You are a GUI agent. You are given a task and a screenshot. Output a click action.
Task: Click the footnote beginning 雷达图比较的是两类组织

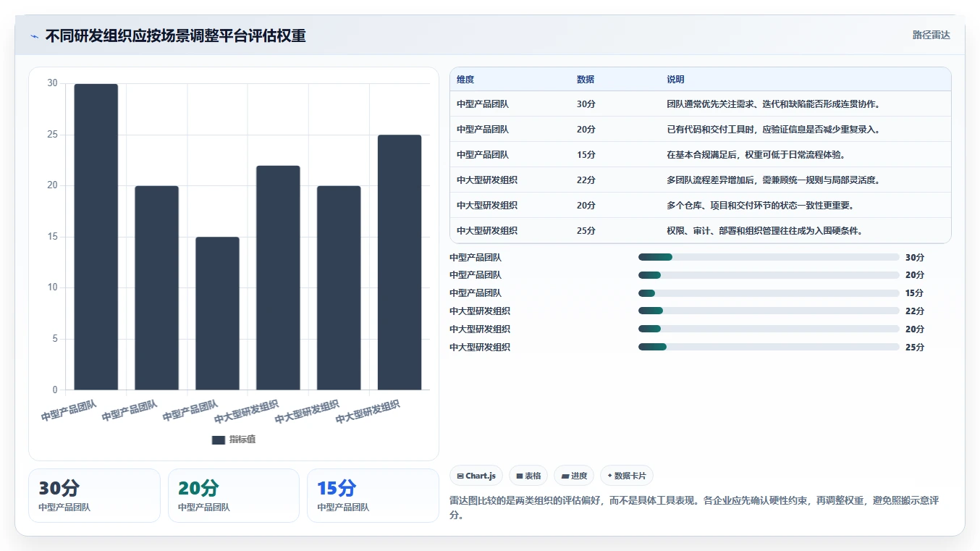[694, 508]
